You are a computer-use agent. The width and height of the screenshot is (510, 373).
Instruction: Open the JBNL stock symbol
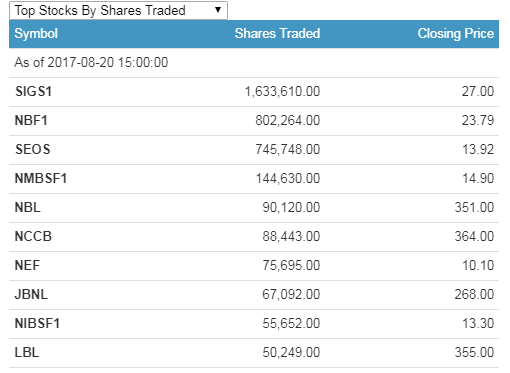point(31,294)
